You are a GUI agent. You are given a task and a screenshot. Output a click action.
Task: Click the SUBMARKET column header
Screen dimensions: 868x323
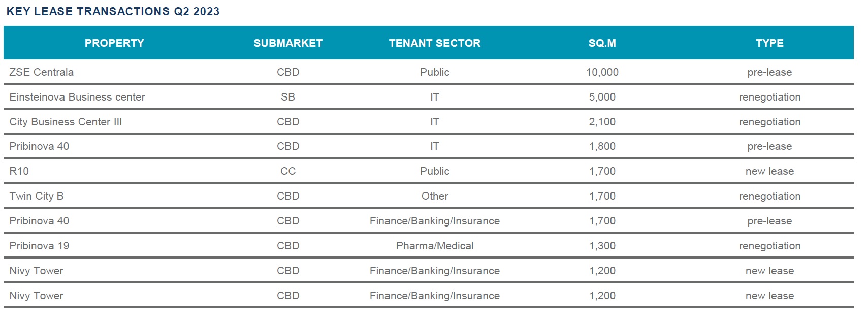point(288,43)
